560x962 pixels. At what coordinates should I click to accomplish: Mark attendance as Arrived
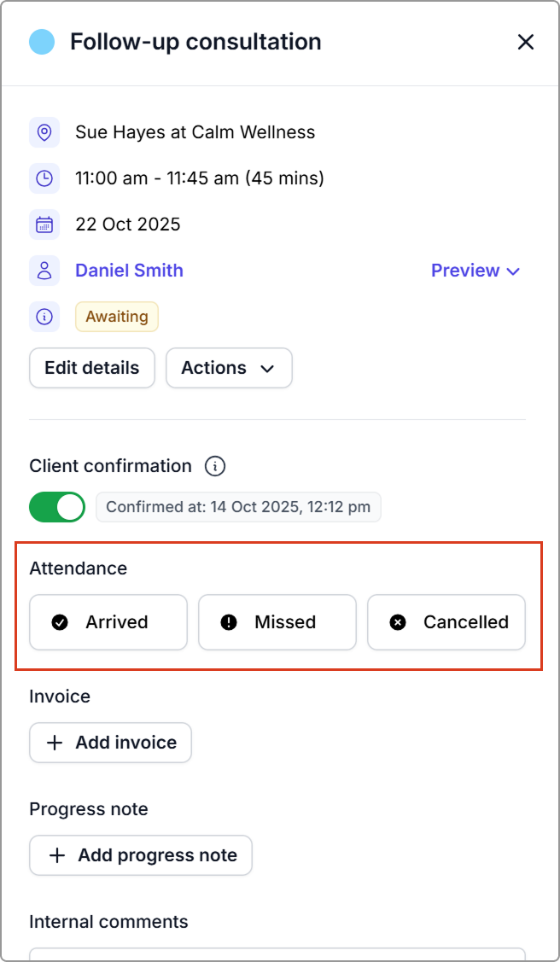(x=108, y=622)
